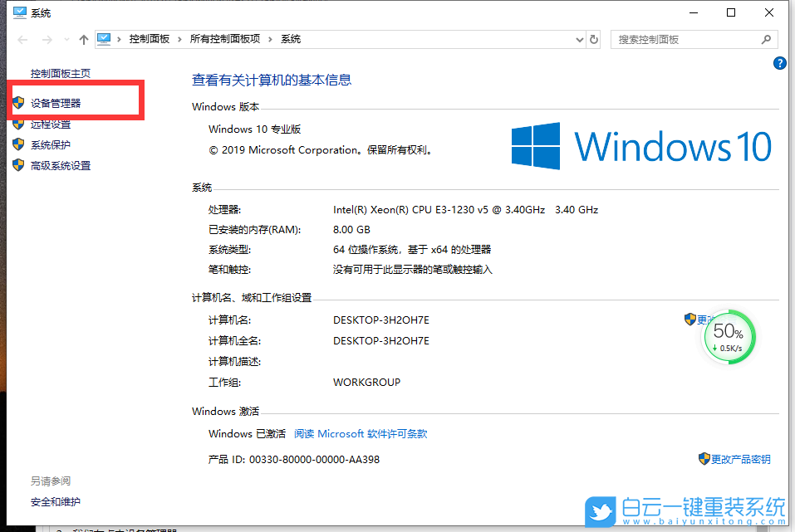
Task: Open 设备管理器 from the sidebar
Action: (54, 103)
